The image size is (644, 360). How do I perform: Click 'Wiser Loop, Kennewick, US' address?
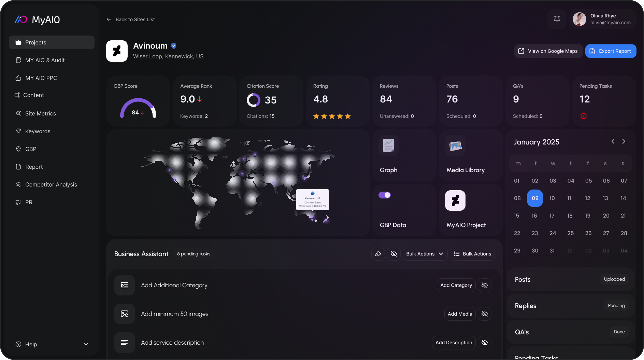[x=168, y=56]
